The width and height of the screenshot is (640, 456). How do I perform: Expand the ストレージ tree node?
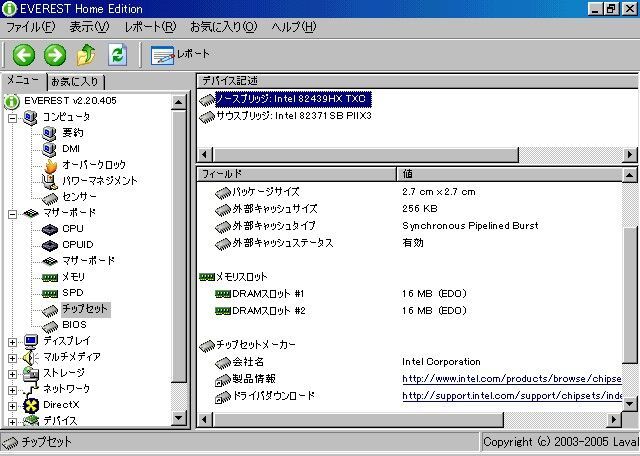[12, 374]
